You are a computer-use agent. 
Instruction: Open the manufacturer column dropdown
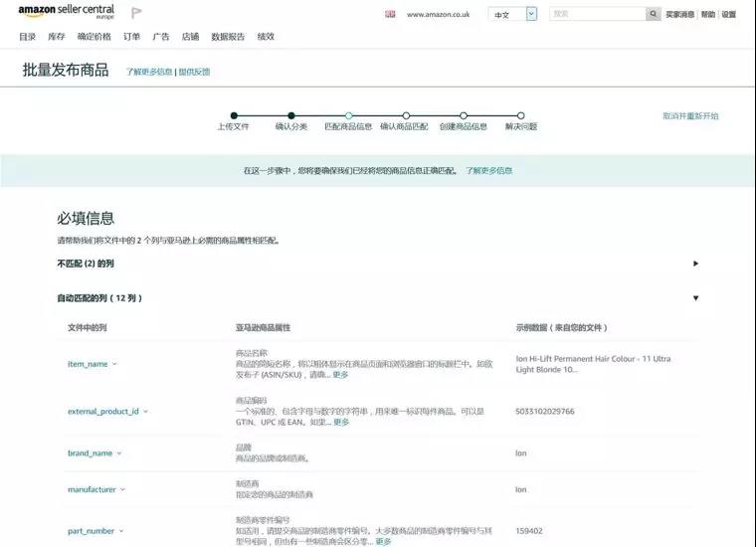point(95,489)
